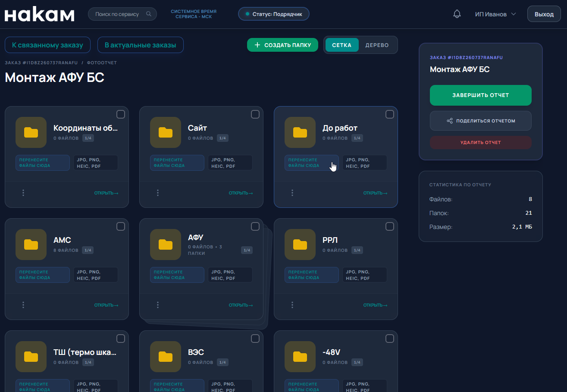Open the Координаты folder via Открыть link
The height and width of the screenshot is (392, 567).
(x=106, y=193)
